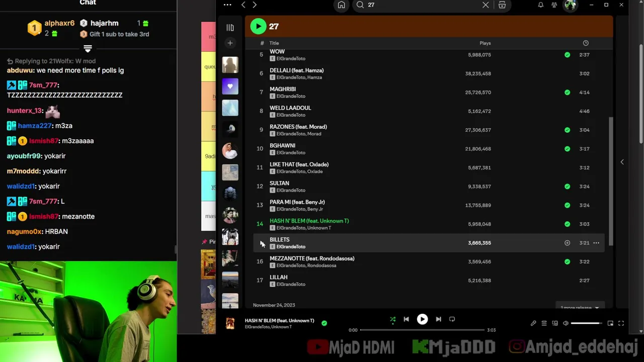This screenshot has width=644, height=362.
Task: Open the Beny Jr artist link
Action: pos(315,209)
